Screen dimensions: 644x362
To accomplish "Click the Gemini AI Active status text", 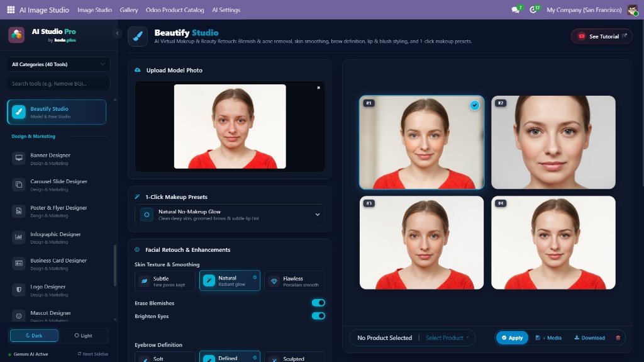I will [x=31, y=354].
